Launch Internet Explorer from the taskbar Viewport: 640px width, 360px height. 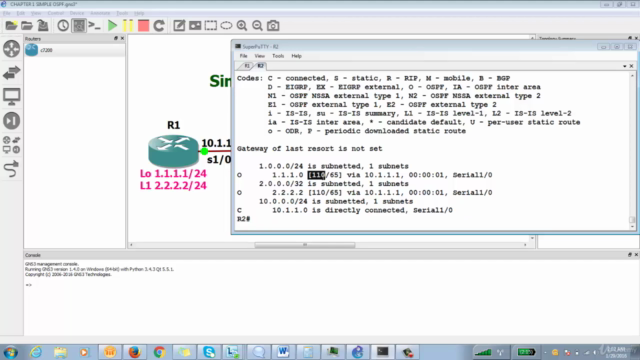pyautogui.click(x=36, y=352)
